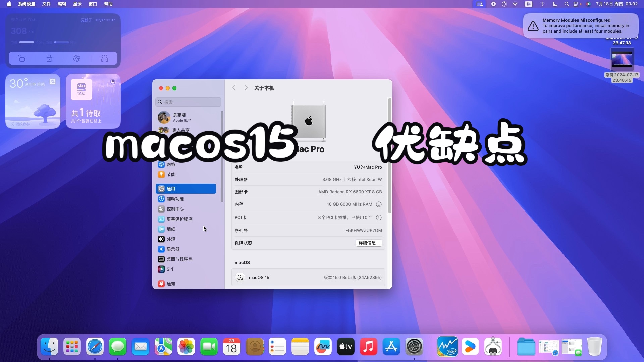Click the Siri icon in menu bar

588,4
